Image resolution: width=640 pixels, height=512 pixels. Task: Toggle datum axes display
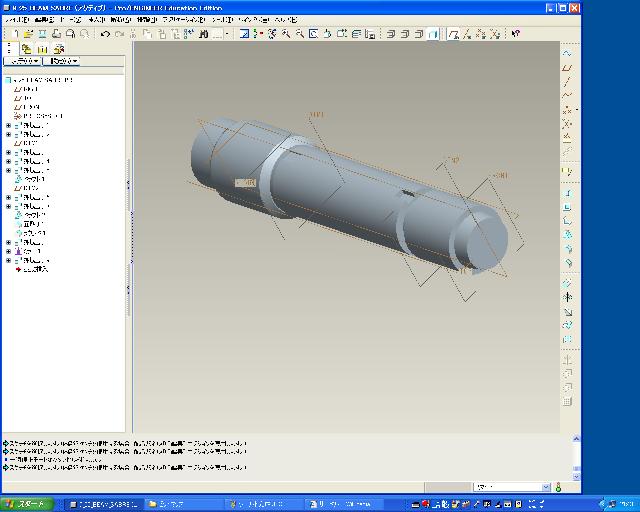pos(467,33)
